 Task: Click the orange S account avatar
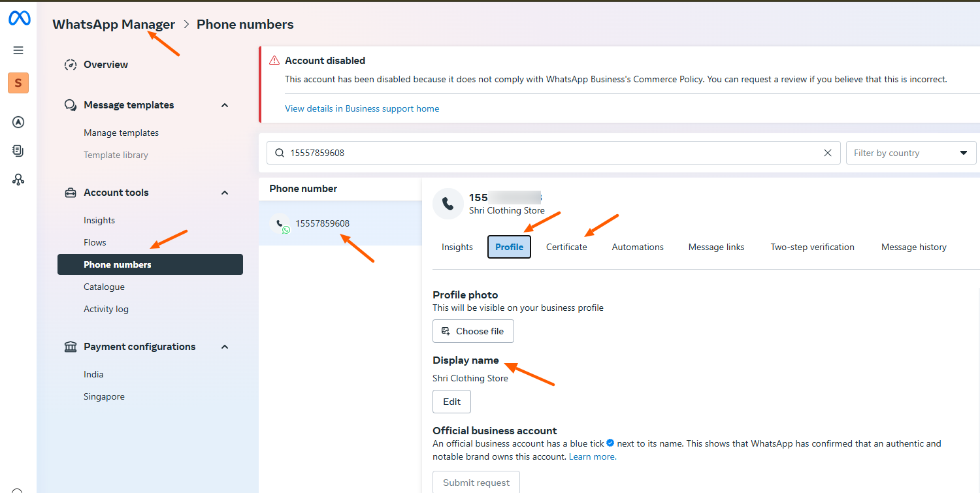tap(18, 83)
